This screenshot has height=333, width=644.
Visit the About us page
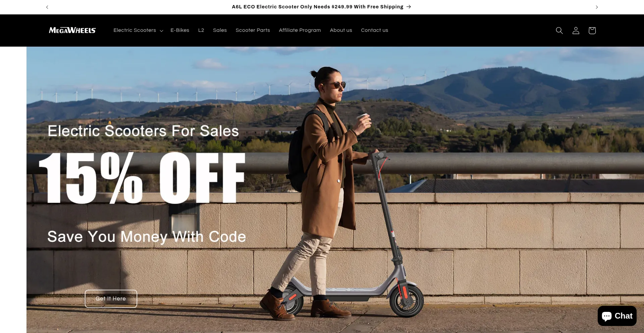[341, 30]
